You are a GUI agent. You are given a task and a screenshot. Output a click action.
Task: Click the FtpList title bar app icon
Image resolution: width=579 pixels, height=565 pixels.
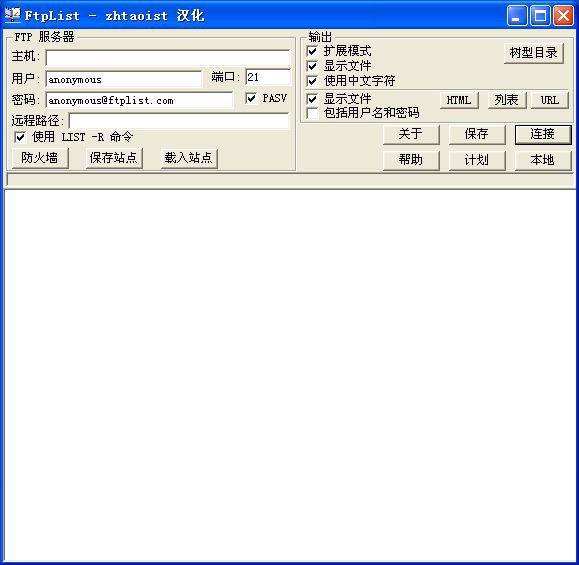(12, 15)
